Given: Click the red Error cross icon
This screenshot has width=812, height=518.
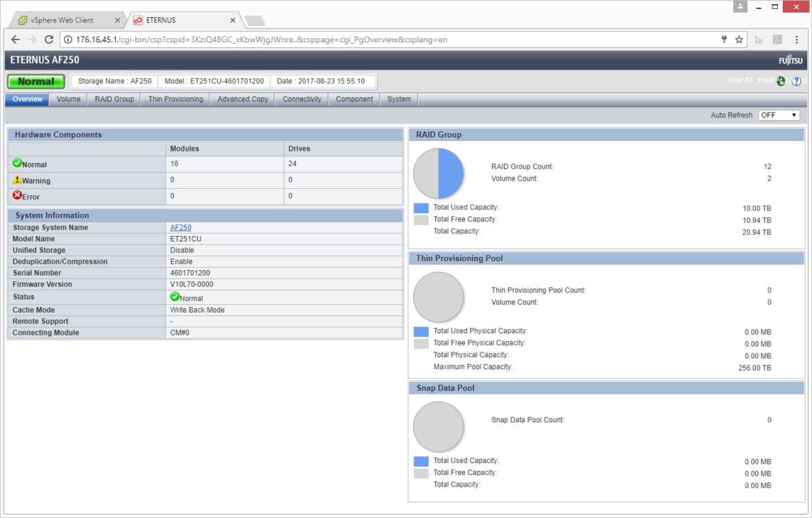Looking at the screenshot, I should (x=17, y=195).
